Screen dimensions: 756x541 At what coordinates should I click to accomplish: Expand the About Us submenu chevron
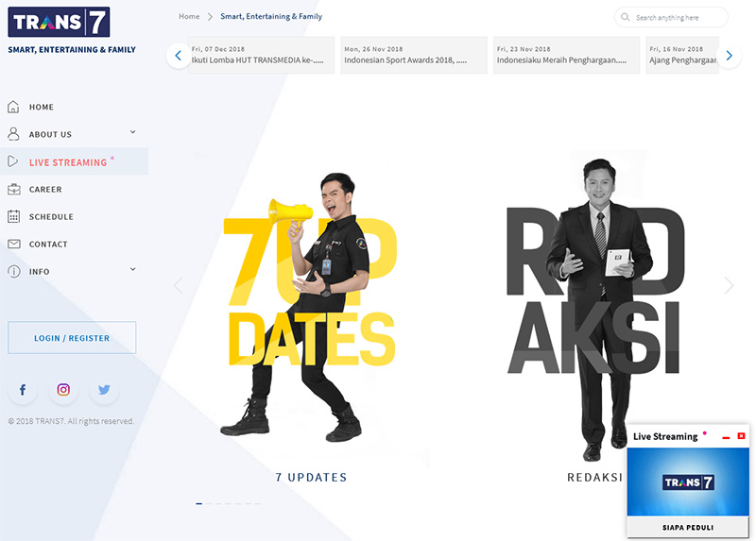(x=132, y=132)
